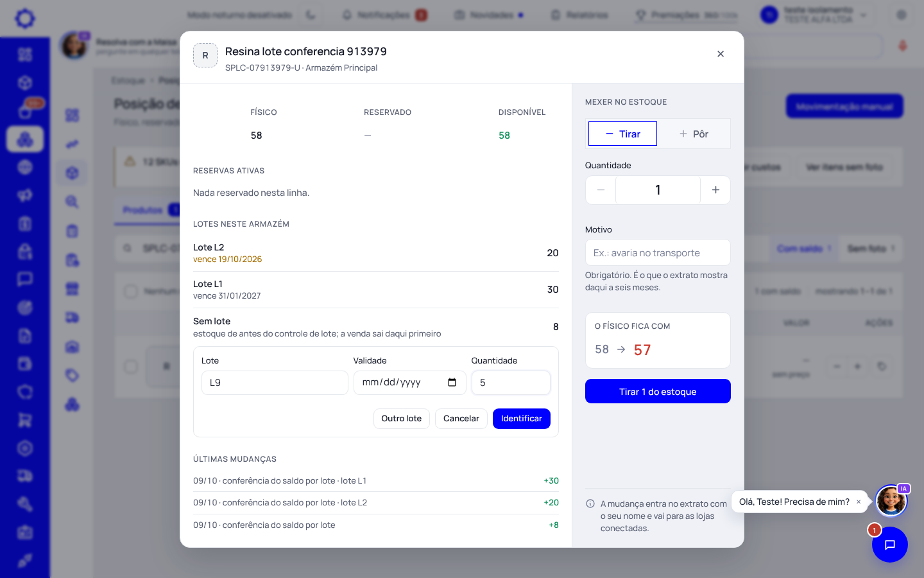Click the info icon beside extrato note
This screenshot has height=578, width=924.
point(590,504)
